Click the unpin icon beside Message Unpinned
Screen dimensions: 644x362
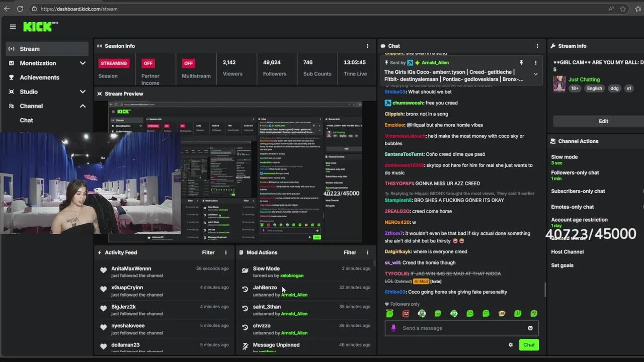click(x=245, y=346)
